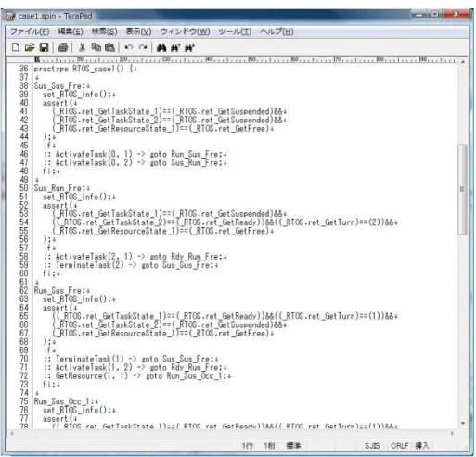Open the ヘルプ(H) menu
This screenshot has height=457, width=476.
click(277, 32)
